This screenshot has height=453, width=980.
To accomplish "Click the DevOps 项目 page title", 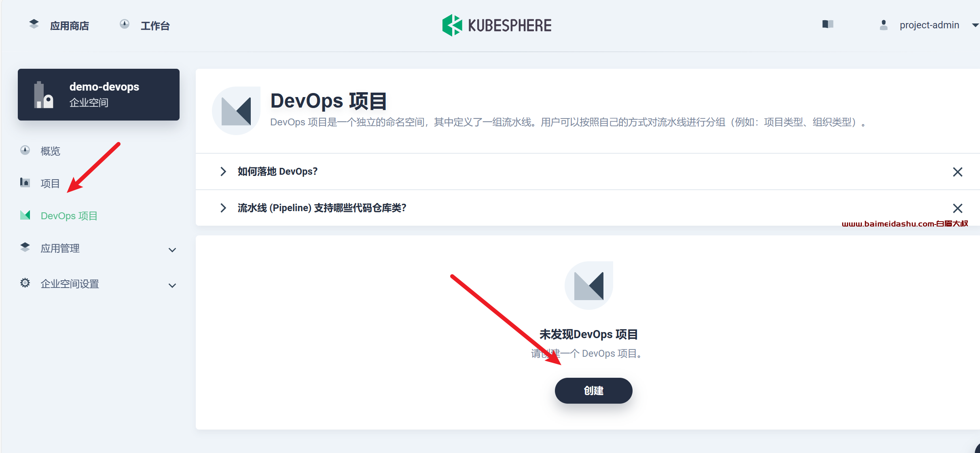I will (x=328, y=101).
